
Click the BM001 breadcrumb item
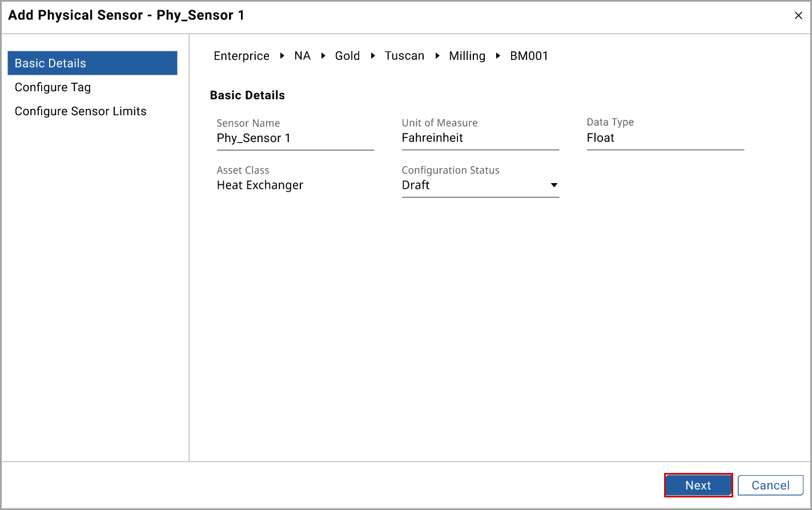point(529,56)
